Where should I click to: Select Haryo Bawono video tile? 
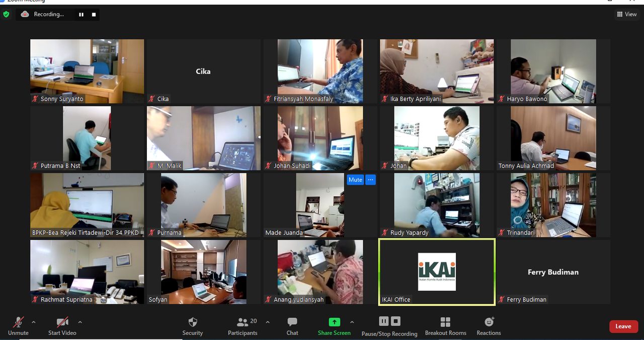pyautogui.click(x=553, y=71)
